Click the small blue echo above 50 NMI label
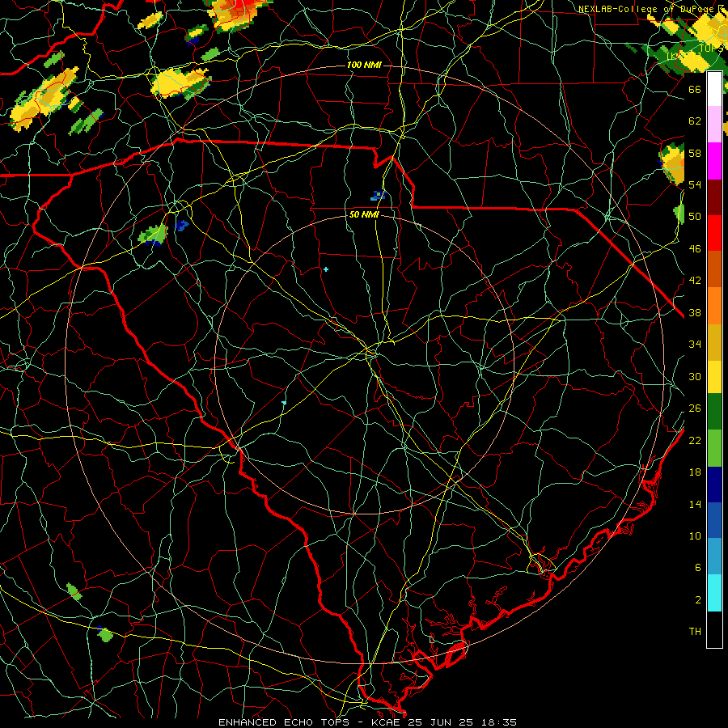 tap(378, 196)
